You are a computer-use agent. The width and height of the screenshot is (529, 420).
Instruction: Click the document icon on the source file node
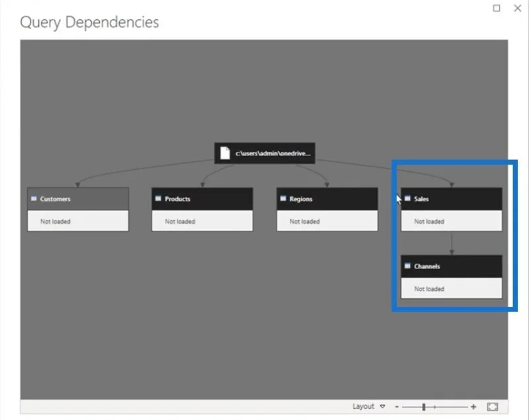(x=225, y=153)
